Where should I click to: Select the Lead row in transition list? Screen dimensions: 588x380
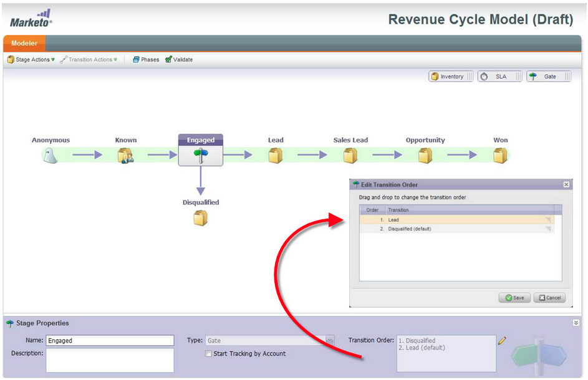point(457,220)
